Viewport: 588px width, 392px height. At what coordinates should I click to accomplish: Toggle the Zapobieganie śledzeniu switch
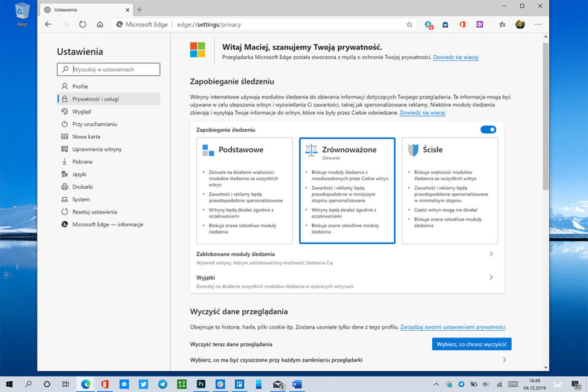click(488, 130)
